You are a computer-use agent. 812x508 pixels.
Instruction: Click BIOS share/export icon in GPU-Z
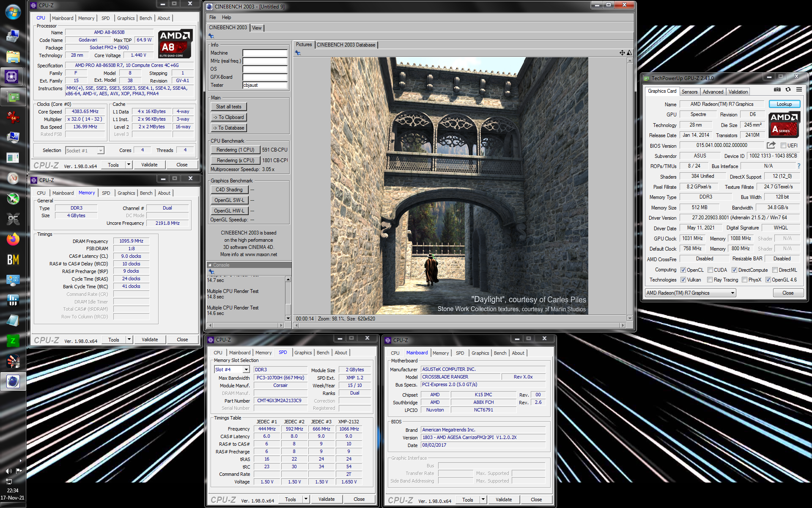click(771, 145)
